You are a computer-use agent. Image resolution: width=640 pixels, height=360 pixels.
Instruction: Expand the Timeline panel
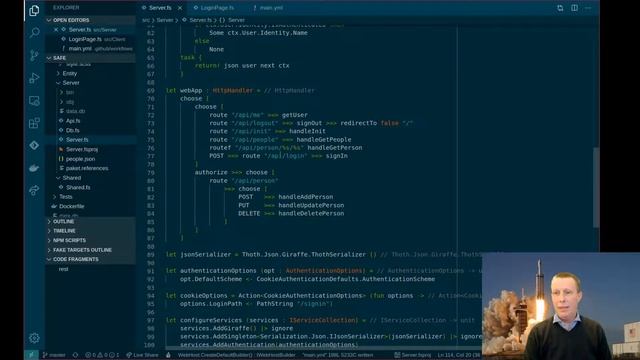click(x=90, y=231)
